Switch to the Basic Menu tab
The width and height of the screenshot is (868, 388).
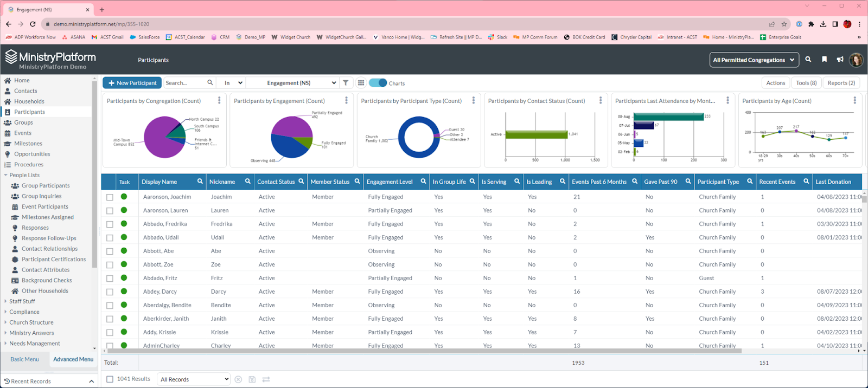(x=24, y=359)
